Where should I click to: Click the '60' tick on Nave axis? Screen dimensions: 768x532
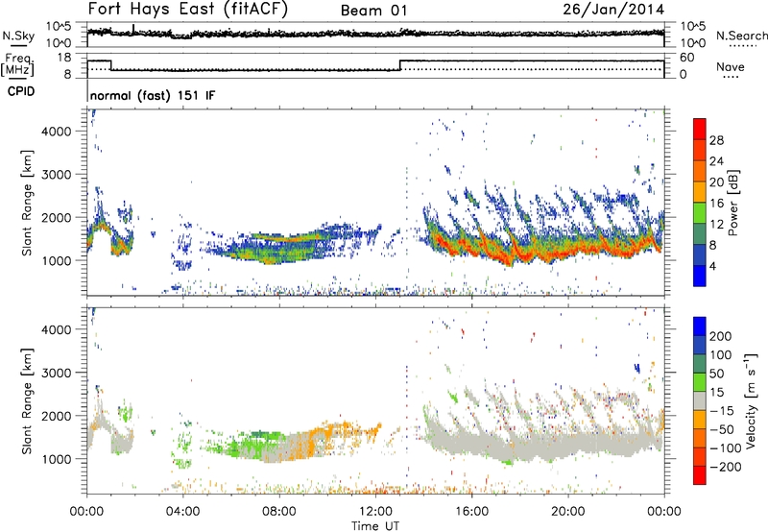687,58
